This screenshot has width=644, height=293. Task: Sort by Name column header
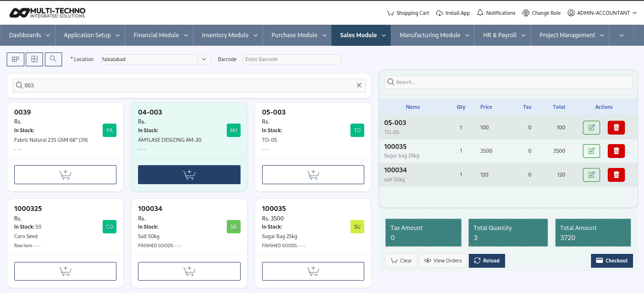click(413, 107)
